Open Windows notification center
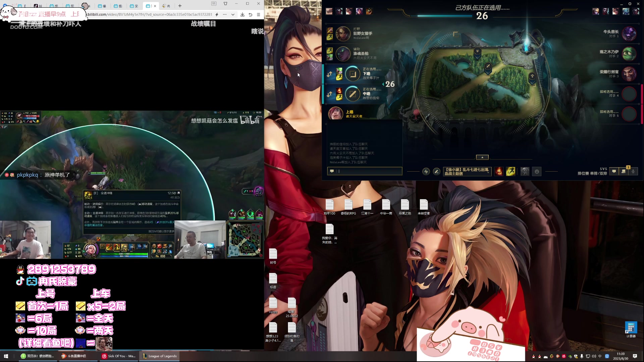Image resolution: width=644 pixels, height=362 pixels. tap(635, 356)
